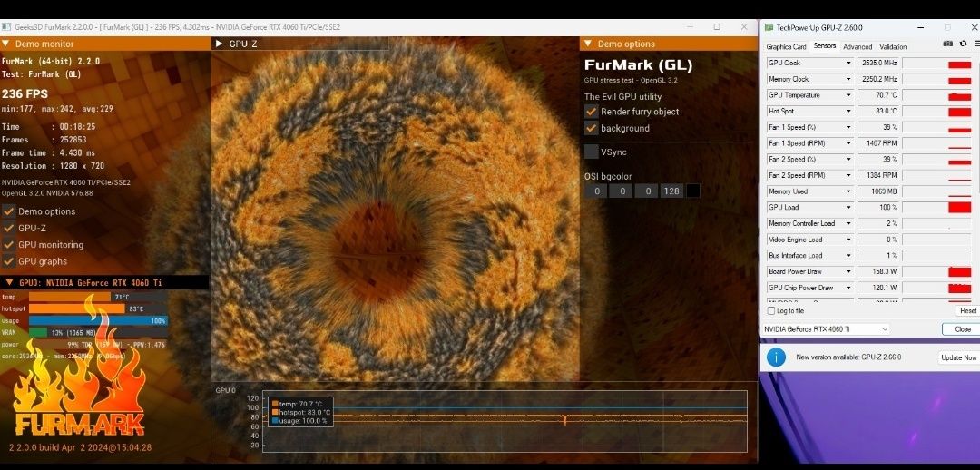980x470 pixels.
Task: Click the FurMark app icon in its title bar
Action: [x=5, y=27]
